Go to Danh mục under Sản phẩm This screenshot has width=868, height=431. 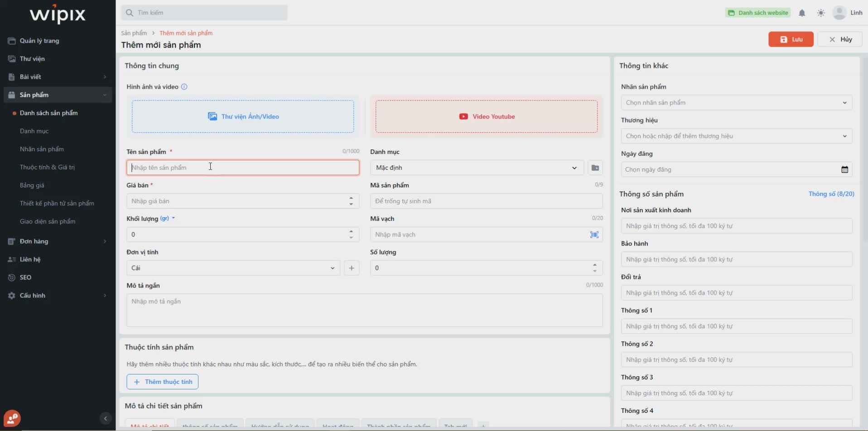pyautogui.click(x=34, y=131)
